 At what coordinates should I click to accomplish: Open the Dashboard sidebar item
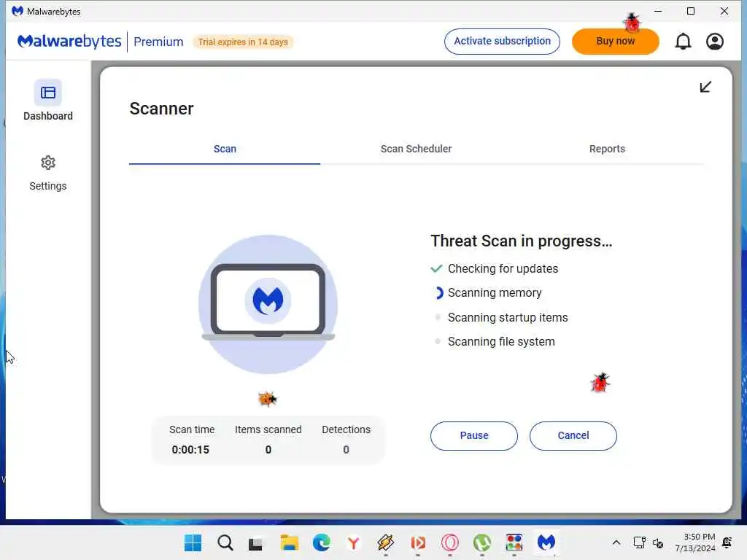[47, 100]
